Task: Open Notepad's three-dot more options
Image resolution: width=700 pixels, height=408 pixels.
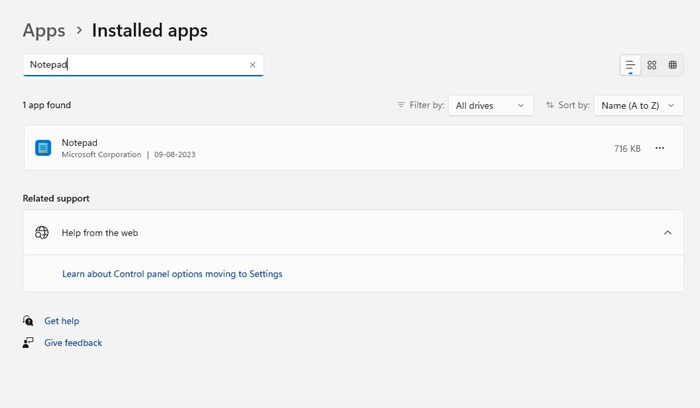Action: [659, 148]
